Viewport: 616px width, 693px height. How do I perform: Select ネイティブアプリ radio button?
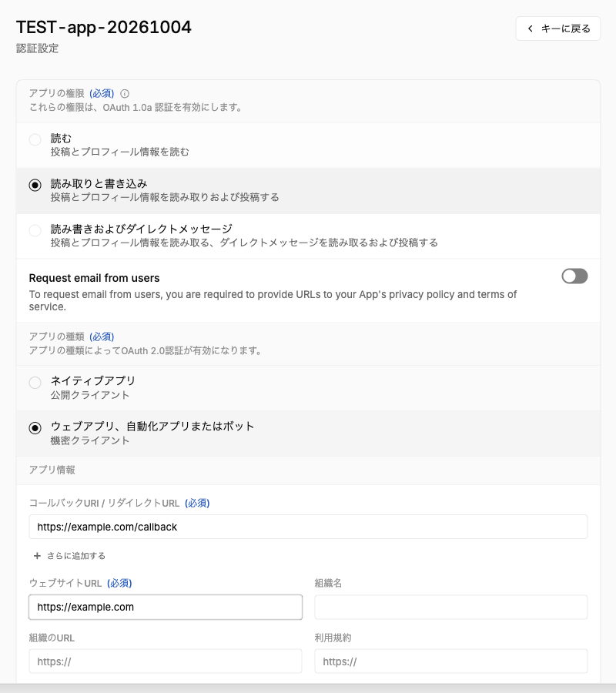(35, 382)
